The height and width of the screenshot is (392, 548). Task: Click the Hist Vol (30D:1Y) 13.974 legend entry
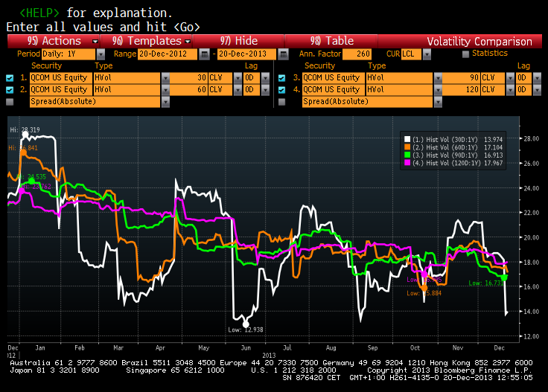pyautogui.click(x=453, y=139)
